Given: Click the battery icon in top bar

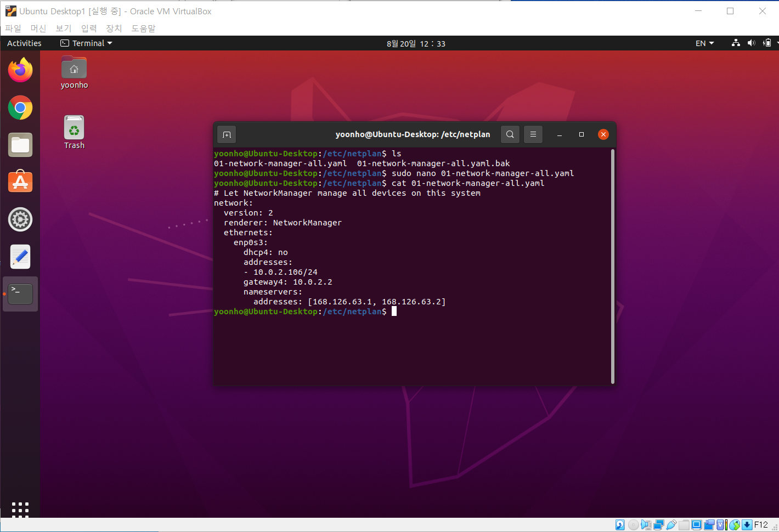Looking at the screenshot, I should click(767, 43).
